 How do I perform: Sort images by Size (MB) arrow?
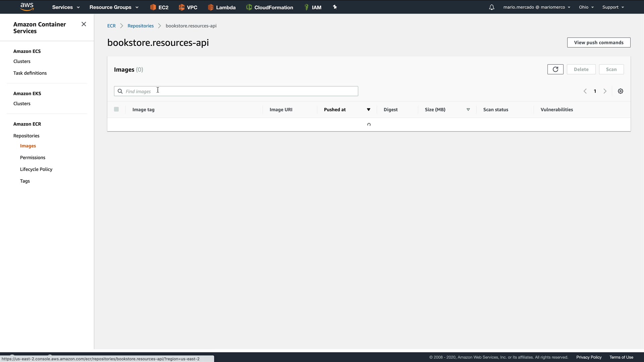[468, 110]
